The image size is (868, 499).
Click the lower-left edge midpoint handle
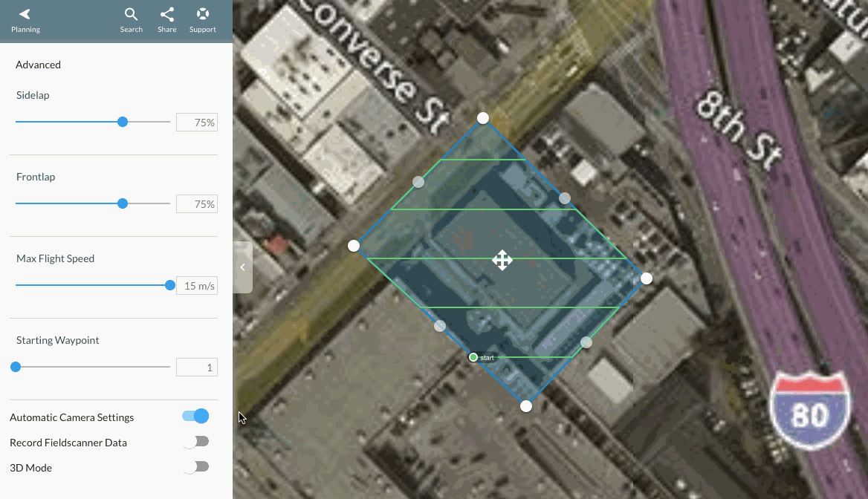pyautogui.click(x=439, y=326)
